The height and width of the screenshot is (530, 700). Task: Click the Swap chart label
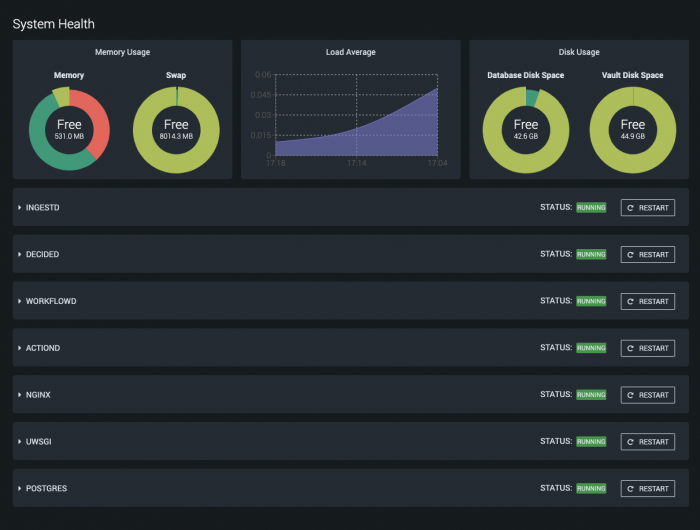click(x=176, y=75)
